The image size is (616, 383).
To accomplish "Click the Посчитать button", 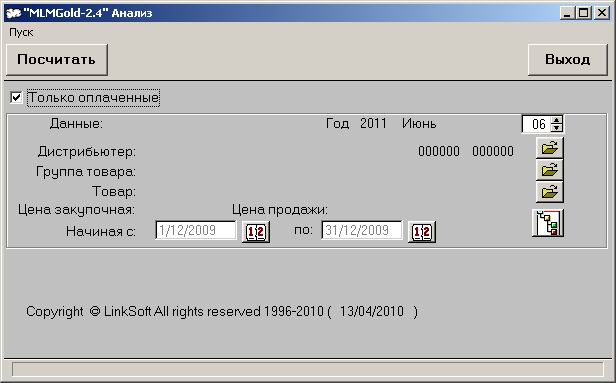I will (57, 60).
